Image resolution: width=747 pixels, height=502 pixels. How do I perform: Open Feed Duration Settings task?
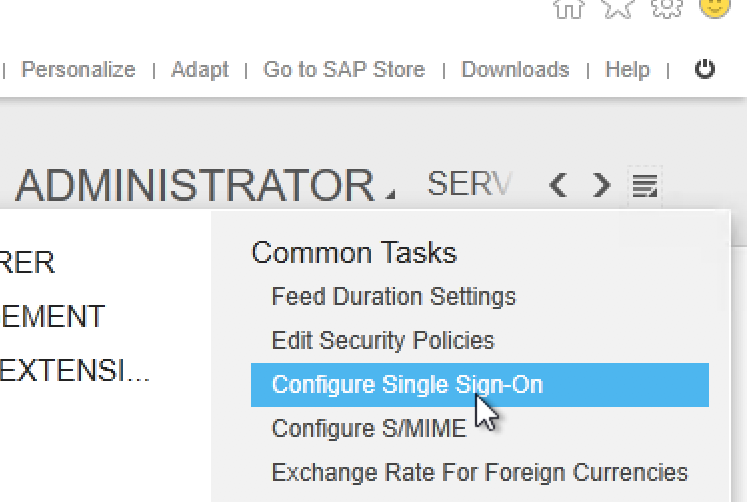click(x=394, y=297)
